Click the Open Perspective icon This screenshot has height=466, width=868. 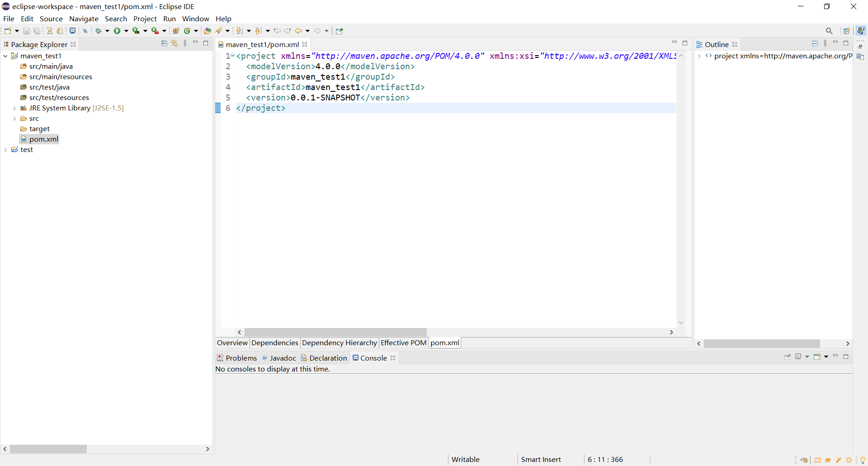pyautogui.click(x=846, y=31)
